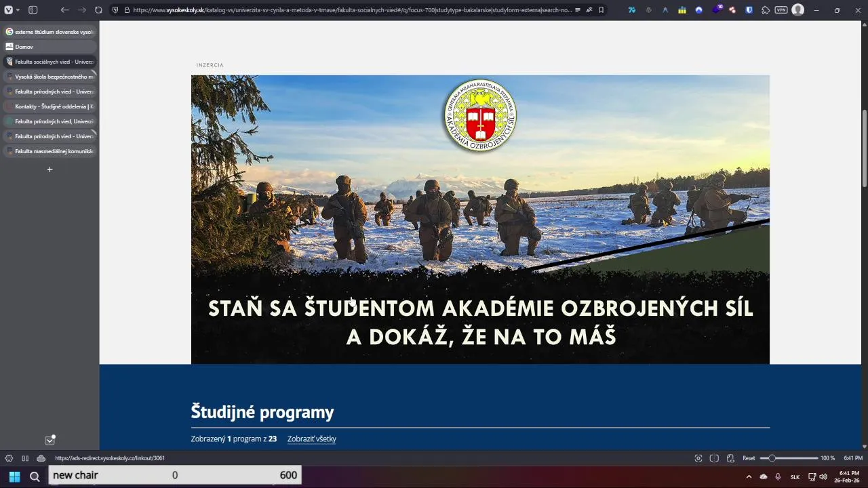The height and width of the screenshot is (488, 868).
Task: Open the Windows Start menu
Action: coord(14,476)
